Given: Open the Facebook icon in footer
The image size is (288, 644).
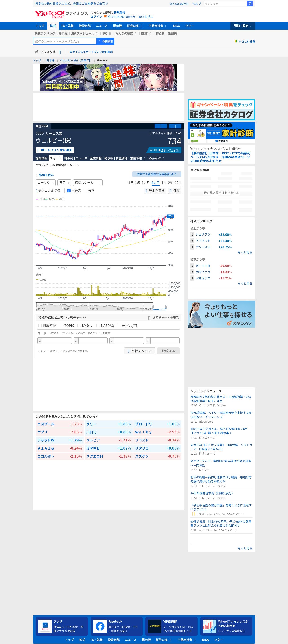Looking at the screenshot, I should coord(100,626).
